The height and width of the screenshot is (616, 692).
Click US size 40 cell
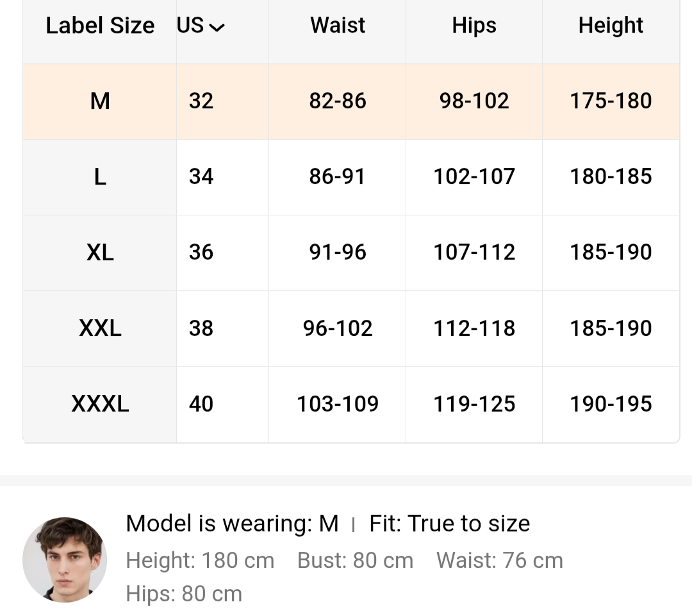tap(201, 404)
